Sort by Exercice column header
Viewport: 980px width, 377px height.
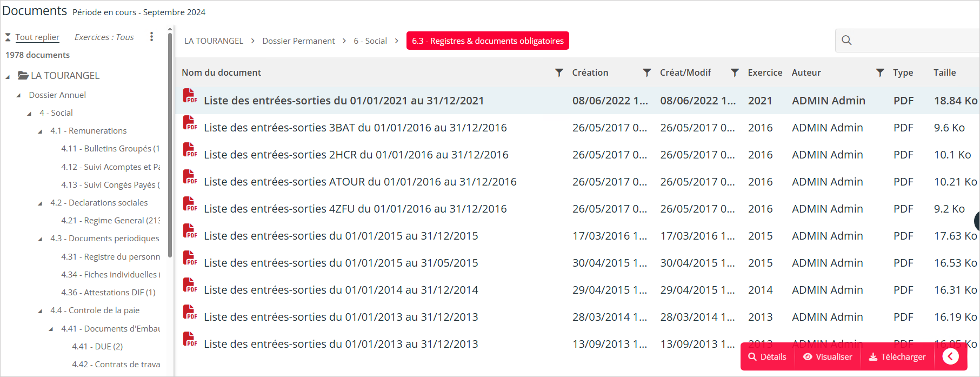pos(765,72)
